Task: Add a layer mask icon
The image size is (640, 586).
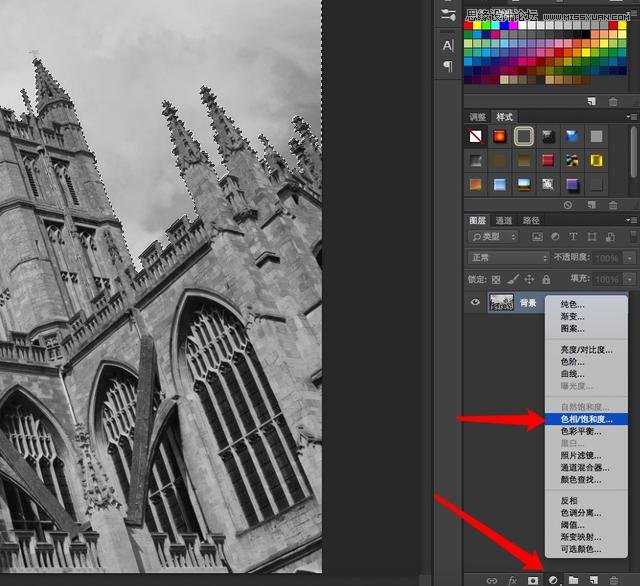Action: [533, 580]
